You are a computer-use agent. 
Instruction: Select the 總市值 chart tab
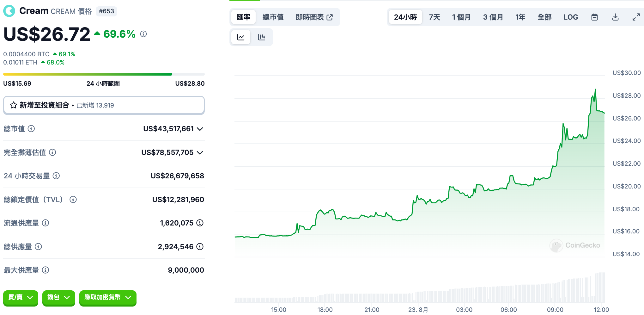click(273, 17)
